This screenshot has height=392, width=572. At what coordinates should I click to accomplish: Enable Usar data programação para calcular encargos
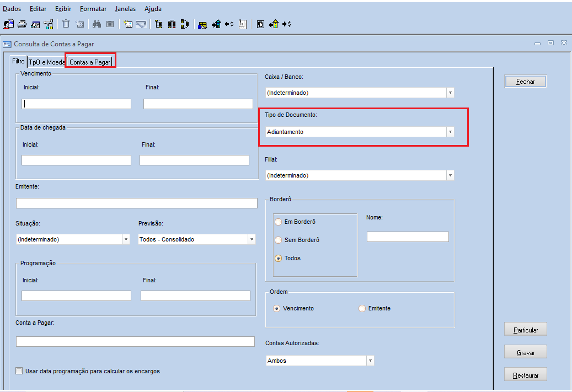[x=19, y=371]
